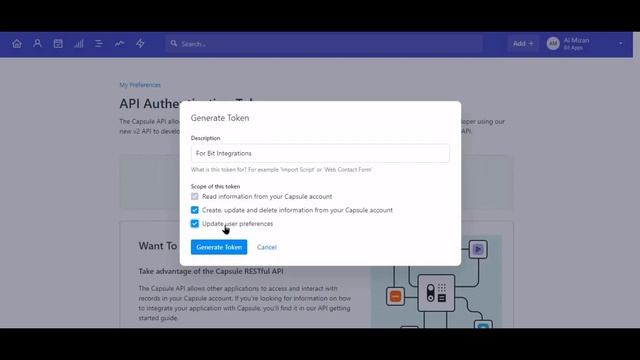Uncheck Update user preferences checkbox
This screenshot has height=360, width=640.
pyautogui.click(x=195, y=224)
